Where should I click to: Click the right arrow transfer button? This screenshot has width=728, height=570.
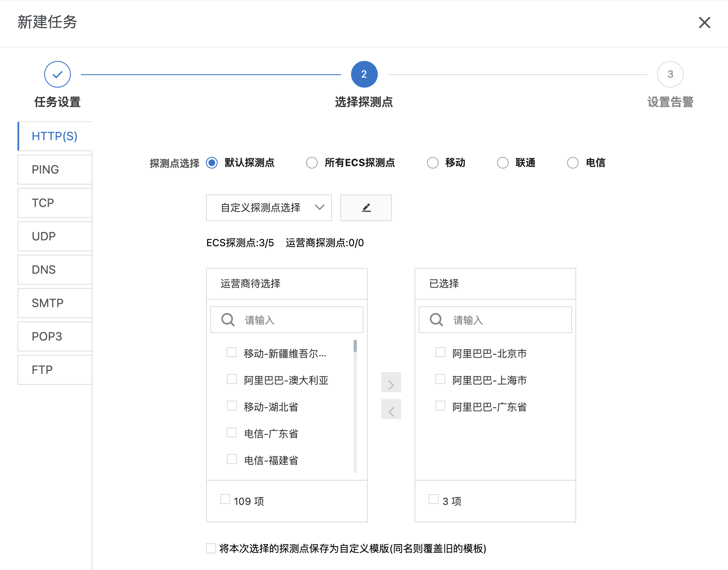(391, 383)
